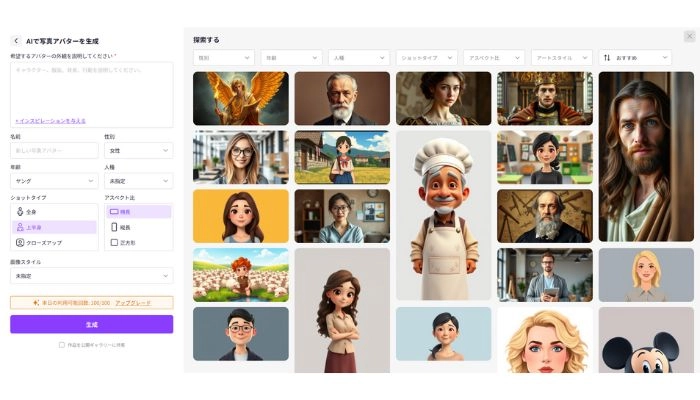
Task: Select the golden winged angel thumbnail
Action: point(241,98)
